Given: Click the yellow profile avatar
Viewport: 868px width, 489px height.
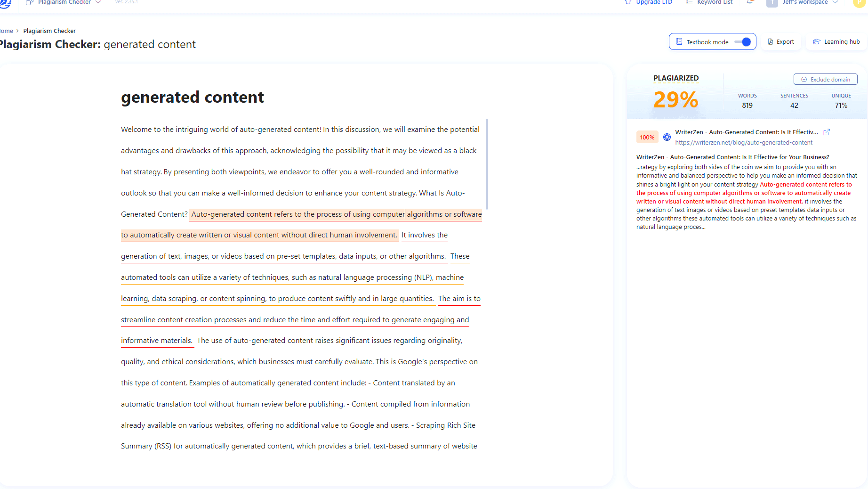Looking at the screenshot, I should pyautogui.click(x=859, y=4).
